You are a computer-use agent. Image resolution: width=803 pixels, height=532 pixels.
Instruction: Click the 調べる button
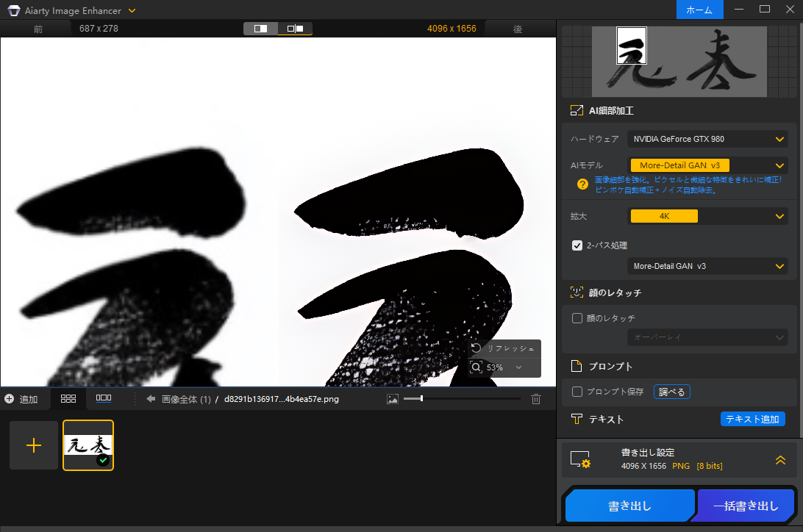tap(672, 392)
